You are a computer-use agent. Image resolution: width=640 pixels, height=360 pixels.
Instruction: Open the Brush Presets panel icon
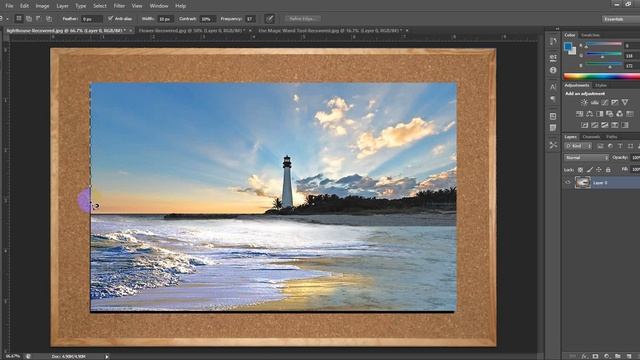[553, 57]
